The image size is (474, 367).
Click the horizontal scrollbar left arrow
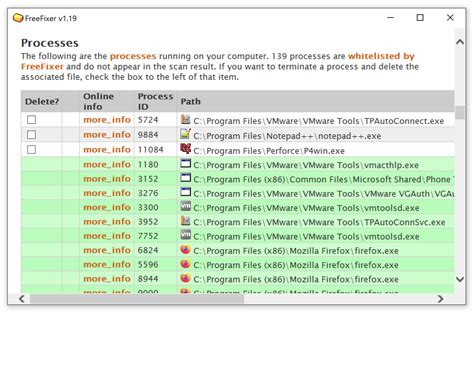[x=22, y=299]
